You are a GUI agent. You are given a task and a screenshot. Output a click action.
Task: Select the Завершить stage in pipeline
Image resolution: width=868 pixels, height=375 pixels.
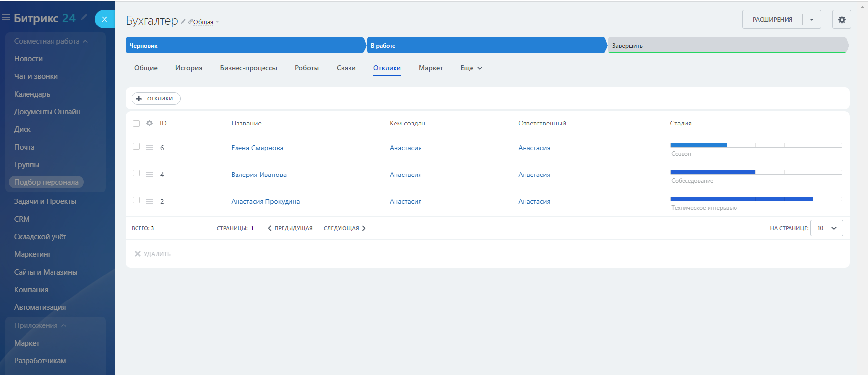[x=727, y=46]
